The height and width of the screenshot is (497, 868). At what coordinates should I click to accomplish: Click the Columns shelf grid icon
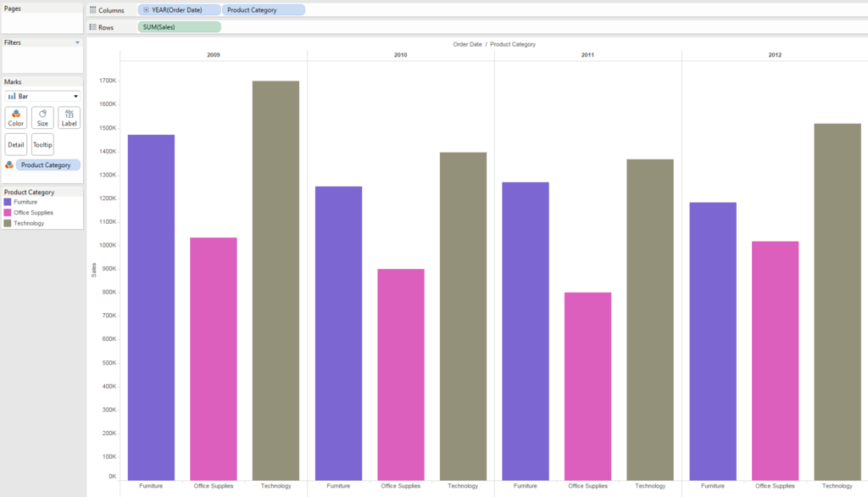pos(93,10)
